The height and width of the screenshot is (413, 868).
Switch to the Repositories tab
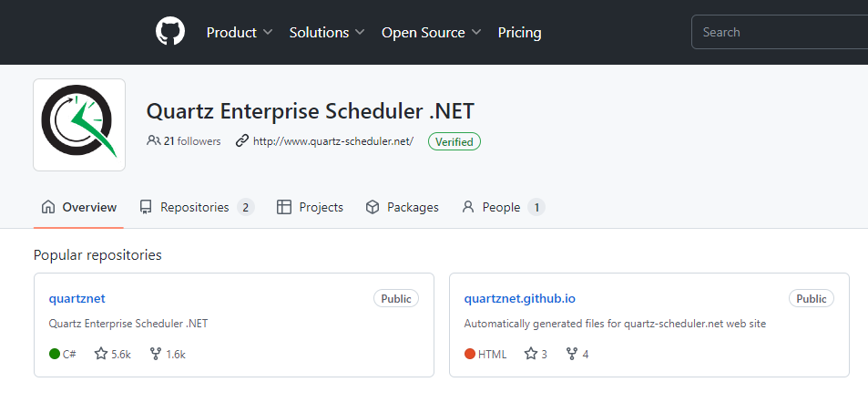[195, 207]
